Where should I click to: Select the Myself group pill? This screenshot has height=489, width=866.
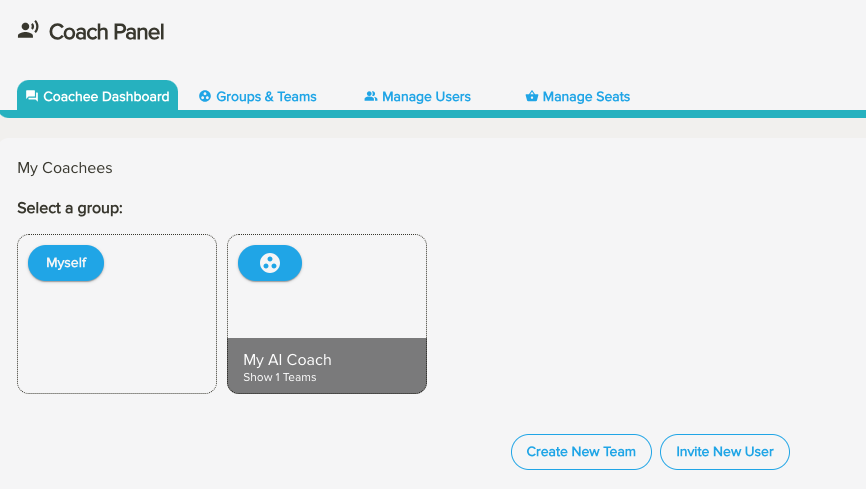pos(66,263)
